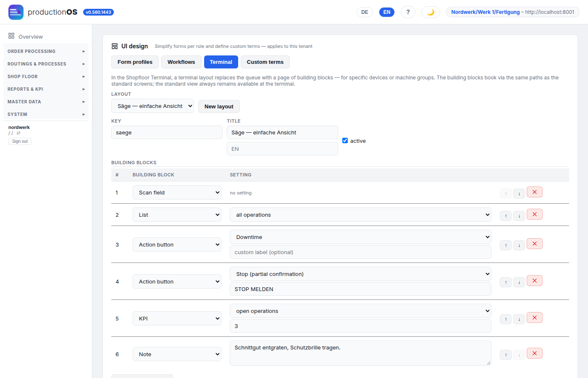Expand the Order Processing menu
This screenshot has width=588, height=378.
[x=46, y=51]
